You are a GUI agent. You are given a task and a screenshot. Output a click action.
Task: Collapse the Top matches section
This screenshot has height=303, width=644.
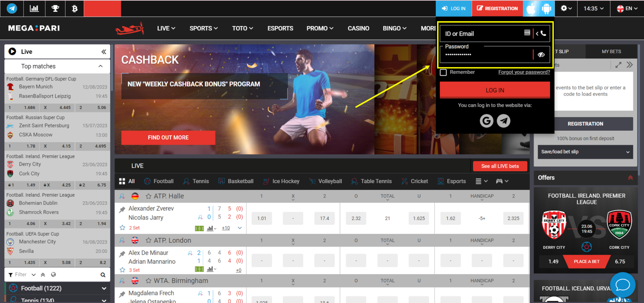(x=101, y=66)
